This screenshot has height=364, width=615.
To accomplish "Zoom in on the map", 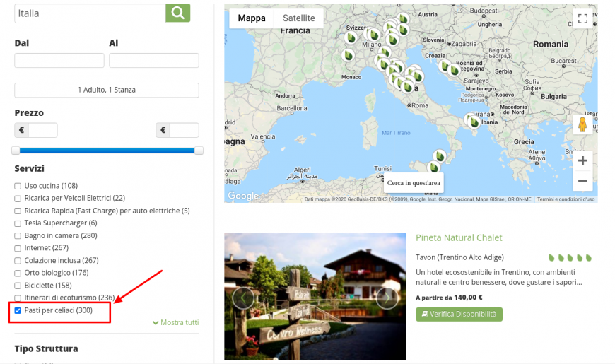I will point(582,160).
